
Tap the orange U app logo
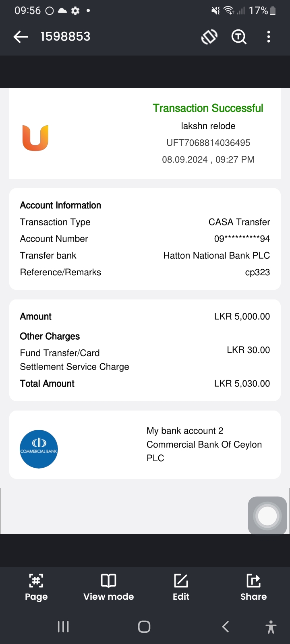tap(35, 138)
